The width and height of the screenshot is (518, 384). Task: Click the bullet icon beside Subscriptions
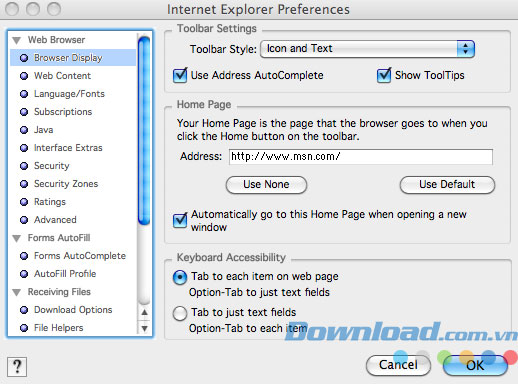click(24, 112)
